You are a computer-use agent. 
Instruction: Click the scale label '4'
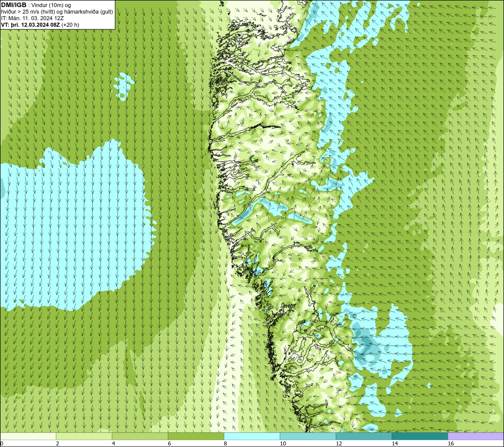coord(113,444)
